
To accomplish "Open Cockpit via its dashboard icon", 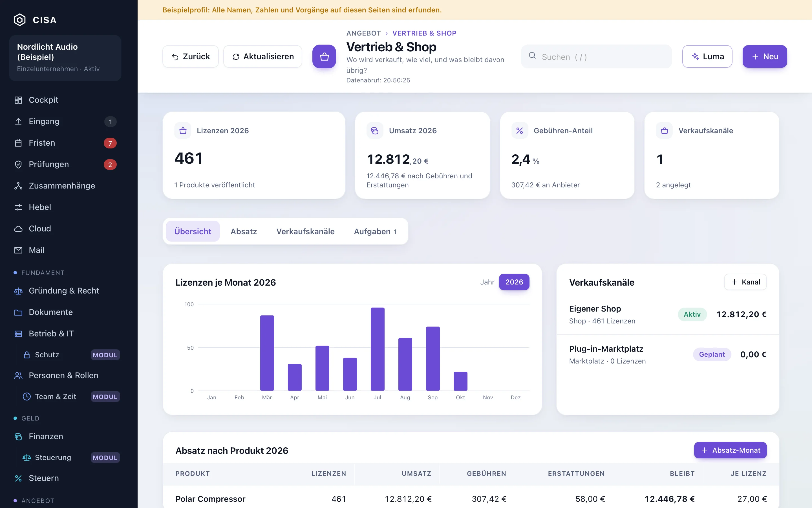I will click(18, 100).
